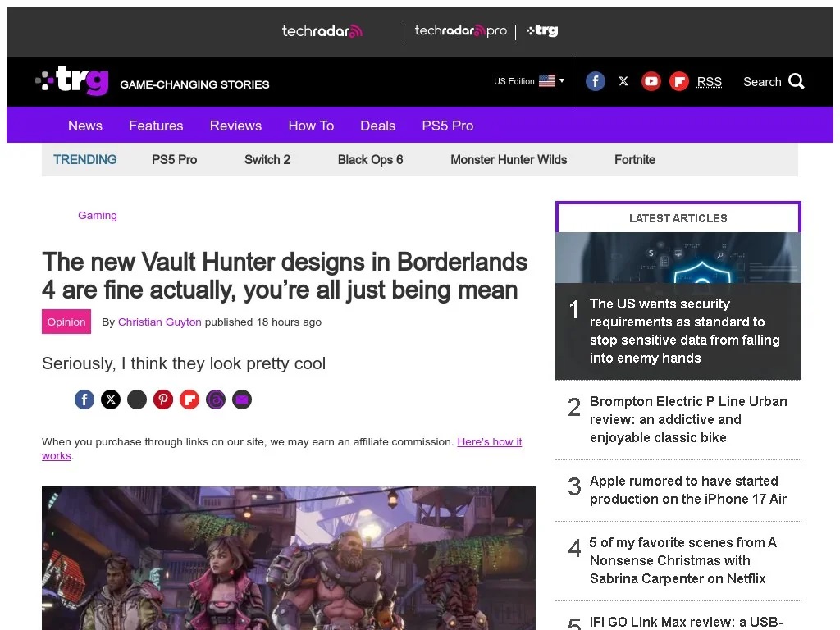
Task: Click the Search magnifier icon
Action: pyautogui.click(x=797, y=81)
